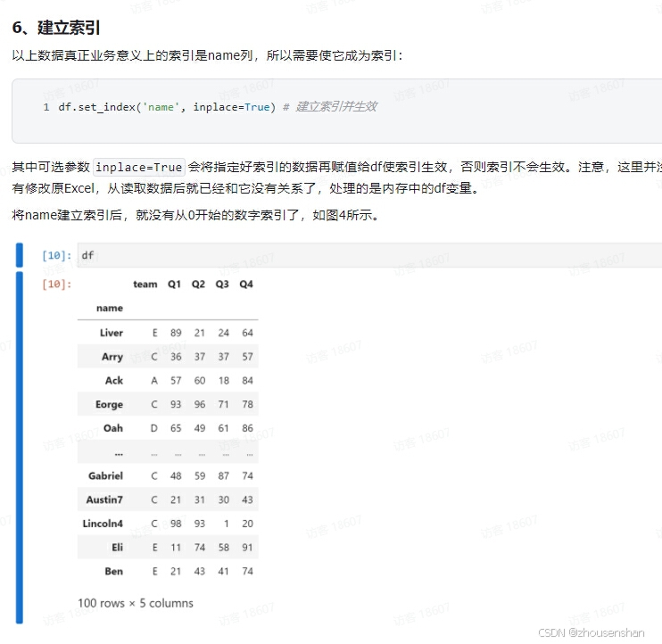Click the input cell containing df
This screenshot has width=662, height=644.
[x=369, y=255]
